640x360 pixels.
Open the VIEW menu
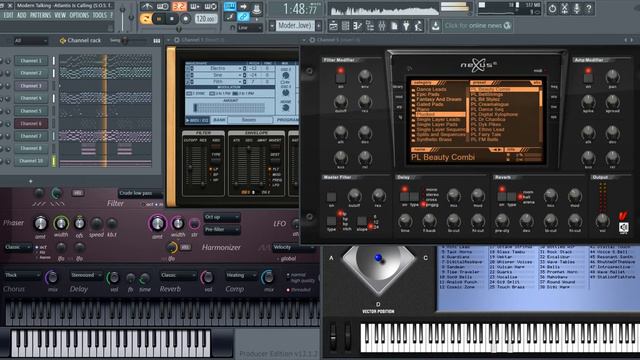tap(60, 16)
